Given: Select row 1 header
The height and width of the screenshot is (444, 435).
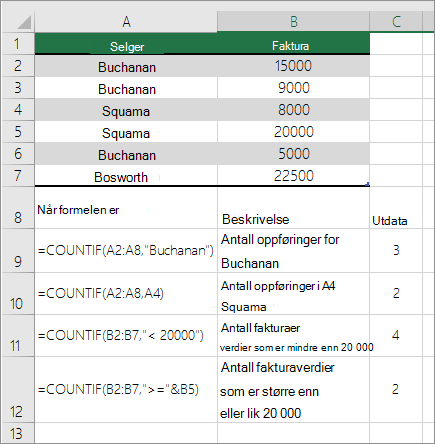Looking at the screenshot, I should coord(18,44).
